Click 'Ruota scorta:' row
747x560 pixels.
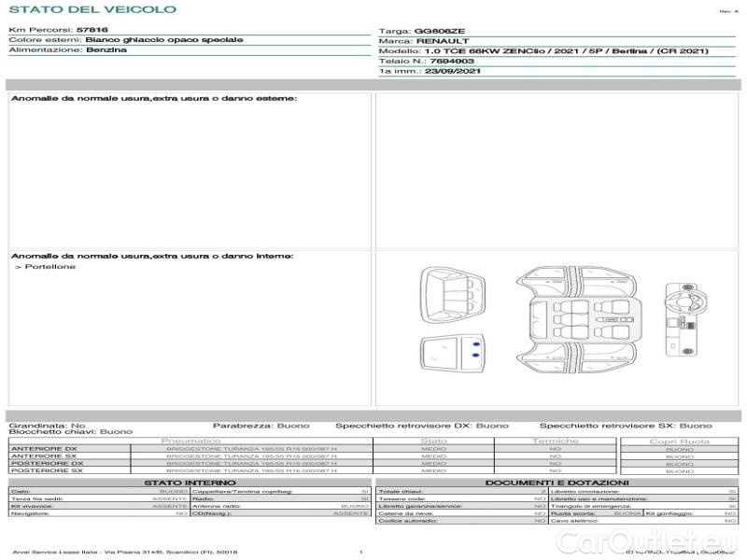[x=596, y=513]
